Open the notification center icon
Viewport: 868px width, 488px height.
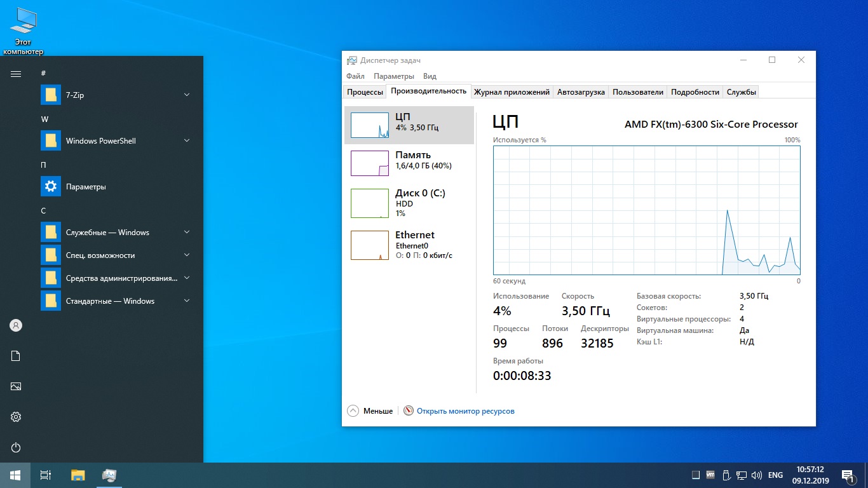pyautogui.click(x=847, y=475)
